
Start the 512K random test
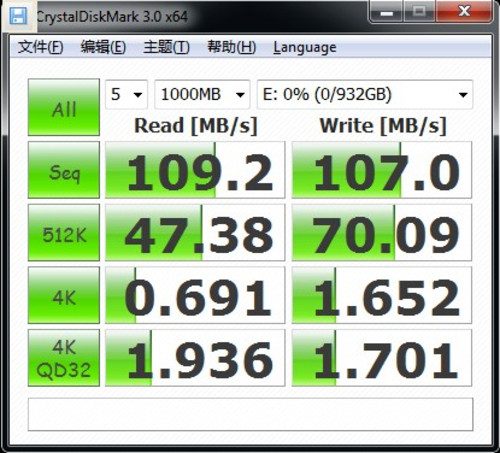click(x=64, y=233)
